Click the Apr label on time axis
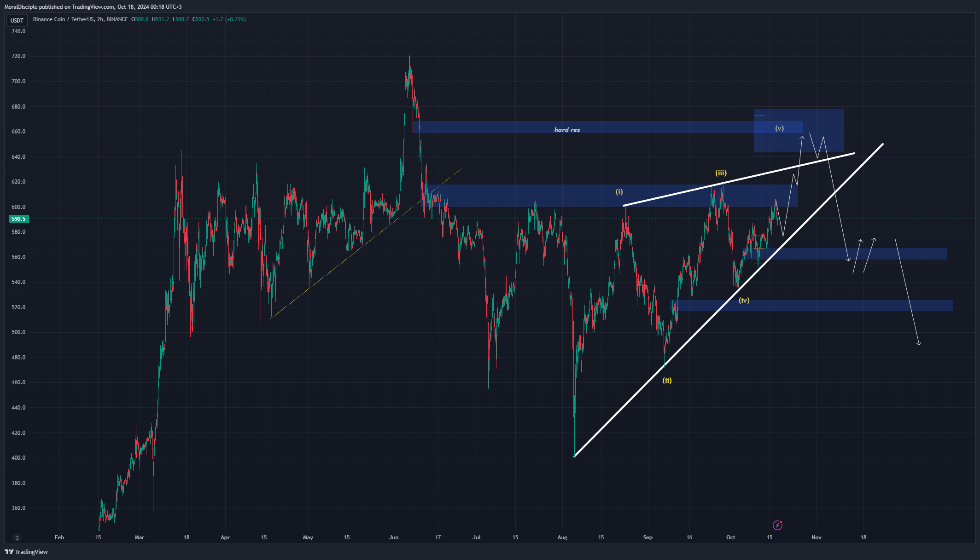The height and width of the screenshot is (560, 980). [225, 537]
